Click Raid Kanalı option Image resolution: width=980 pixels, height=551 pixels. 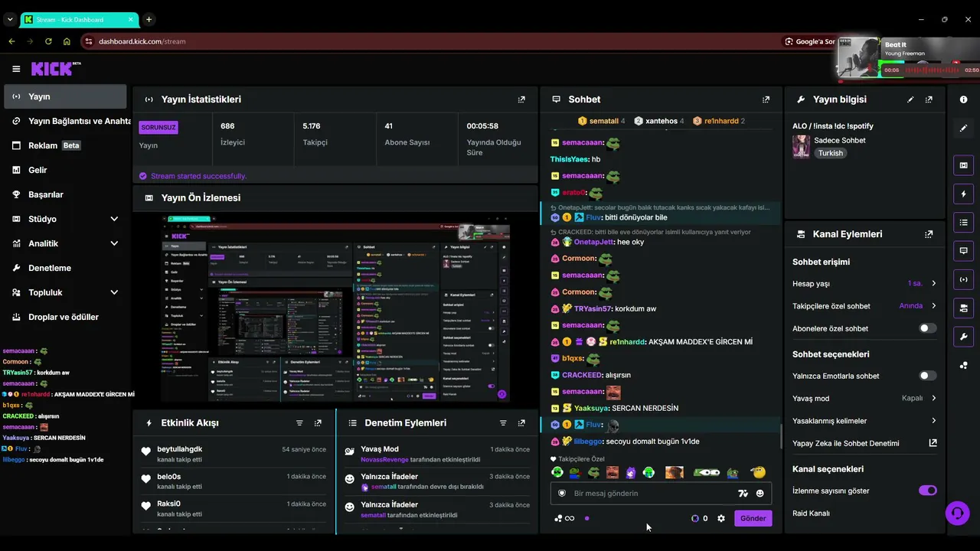click(x=811, y=514)
